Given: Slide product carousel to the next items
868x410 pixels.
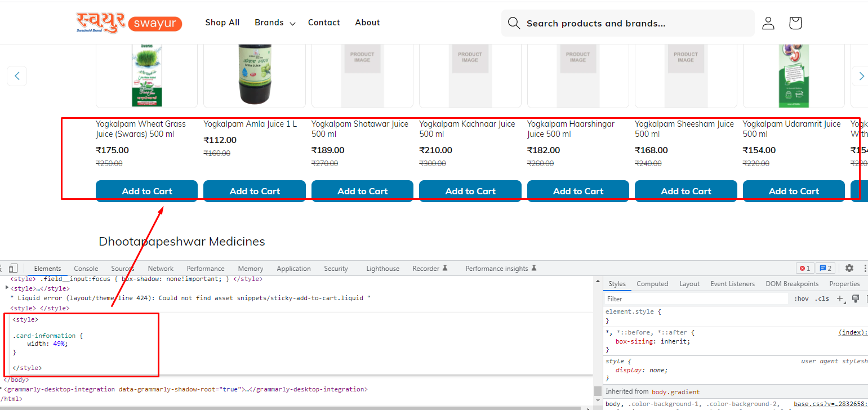Looking at the screenshot, I should tap(860, 75).
